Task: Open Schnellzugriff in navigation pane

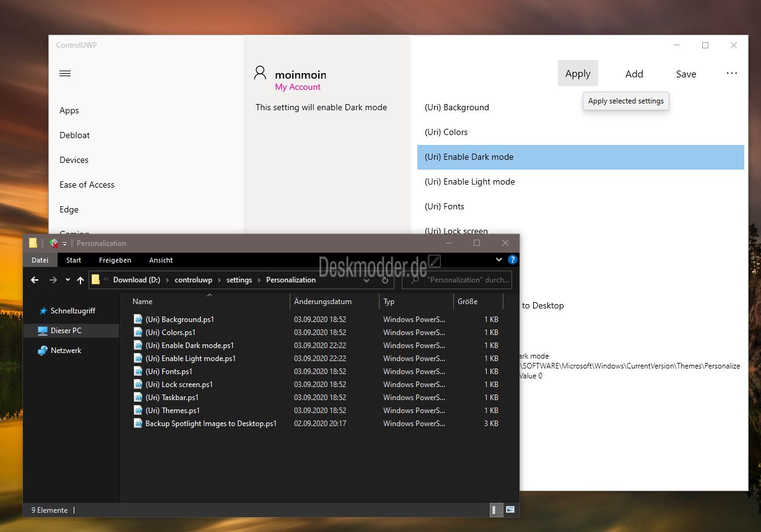Action: pyautogui.click(x=72, y=311)
